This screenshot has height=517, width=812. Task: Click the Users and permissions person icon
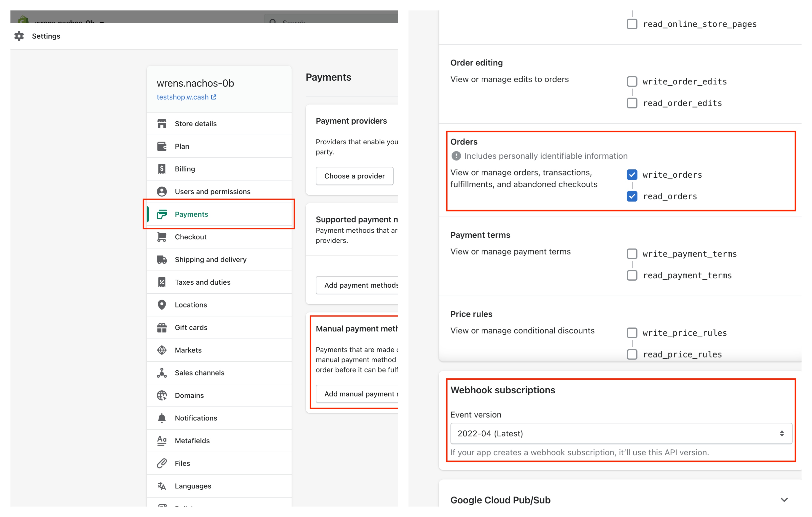point(162,192)
